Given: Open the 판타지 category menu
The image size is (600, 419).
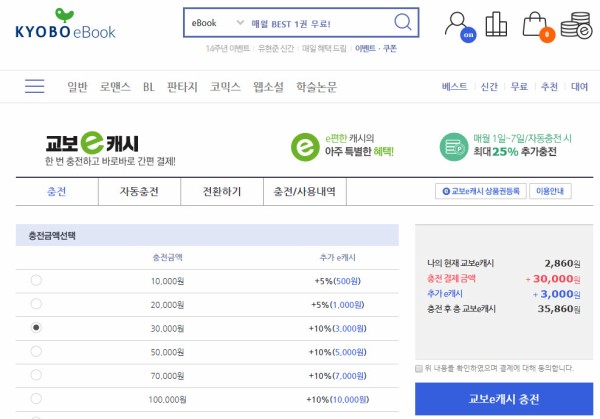Looking at the screenshot, I should (182, 87).
